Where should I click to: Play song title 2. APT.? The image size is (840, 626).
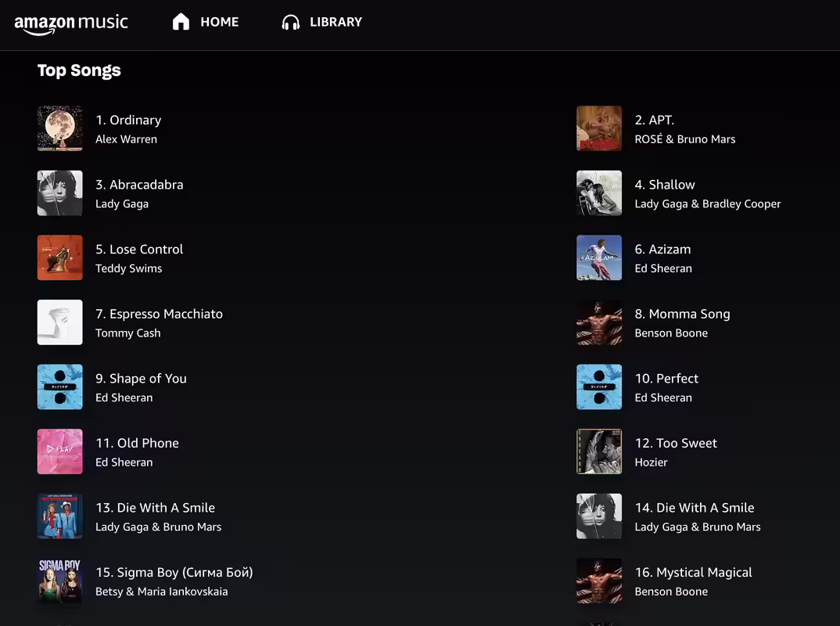click(655, 120)
